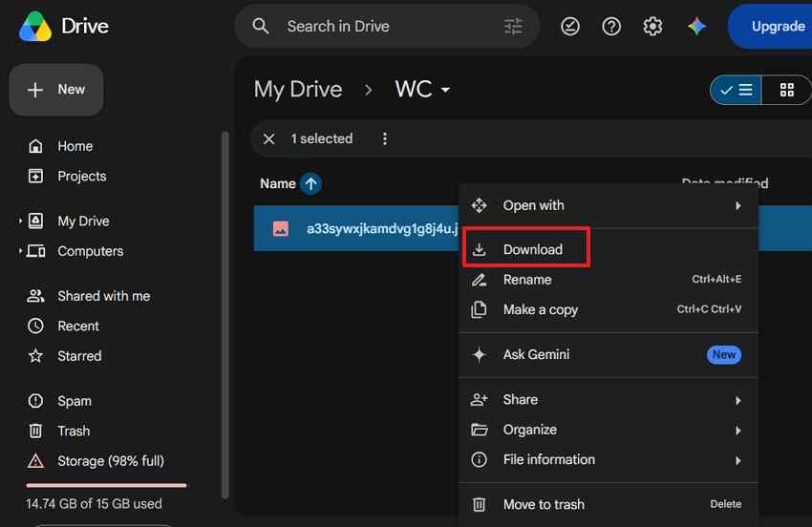The image size is (812, 527).
Task: Choose Share from context menu
Action: click(x=608, y=400)
